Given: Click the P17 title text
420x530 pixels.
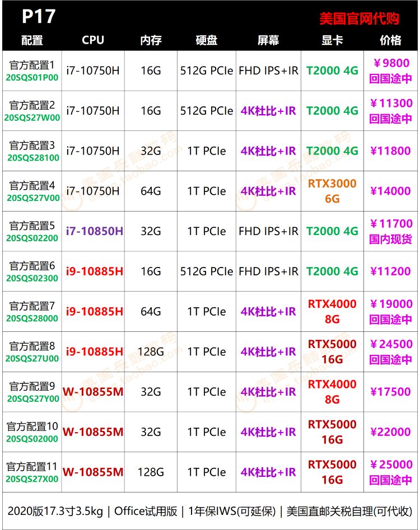Looking at the screenshot, I should (39, 16).
